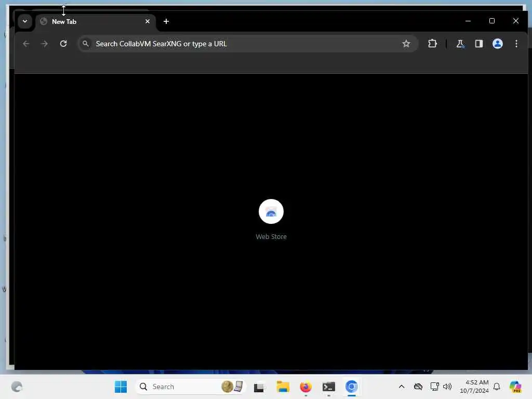Image resolution: width=532 pixels, height=399 pixels.
Task: Switch to Chromium taskbar icon
Action: click(352, 387)
